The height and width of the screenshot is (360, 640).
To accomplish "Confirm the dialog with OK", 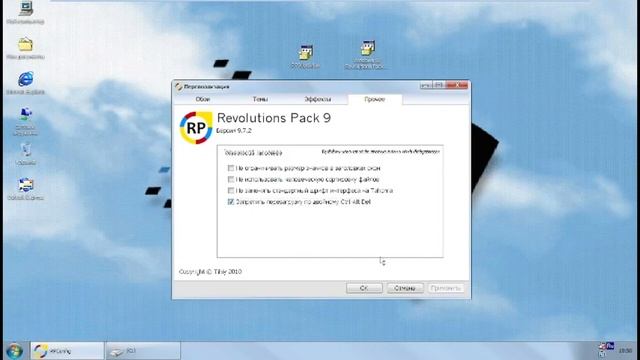I will (364, 288).
